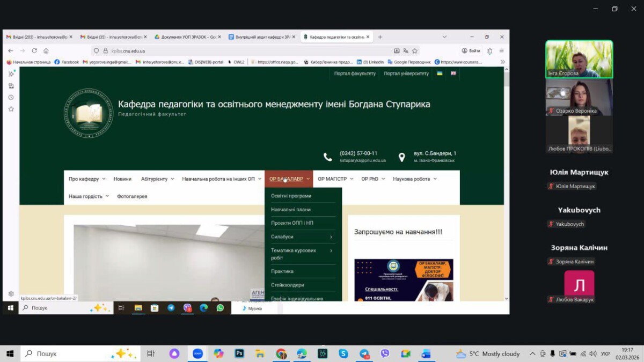The height and width of the screenshot is (362, 644).
Task: Expand the Наукова робота dropdown menu
Action: pos(414,179)
